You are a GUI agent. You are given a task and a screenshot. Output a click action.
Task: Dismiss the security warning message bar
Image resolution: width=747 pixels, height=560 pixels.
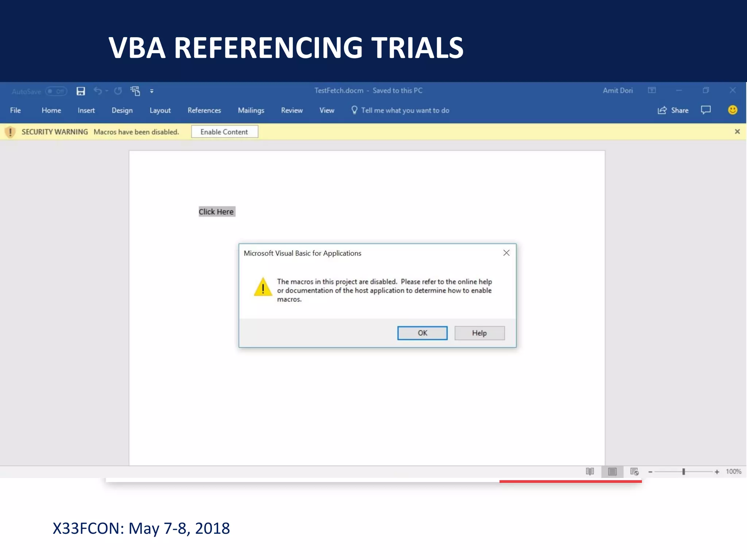[737, 132]
